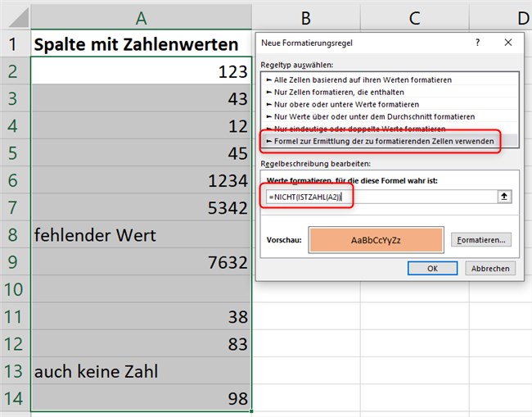Screen dimensions: 532x417
Task: Click the orange AaBbCcYyZz preview swatch
Action: click(376, 240)
